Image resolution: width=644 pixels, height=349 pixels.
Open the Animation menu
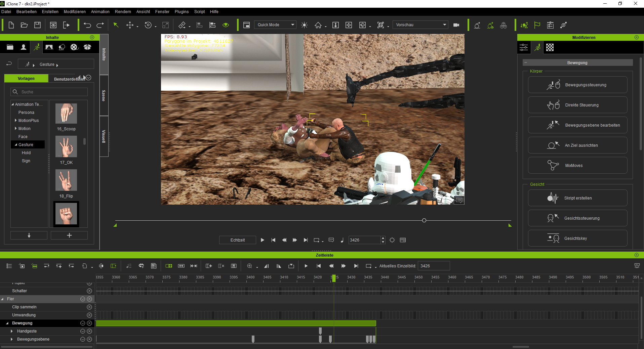pos(100,12)
